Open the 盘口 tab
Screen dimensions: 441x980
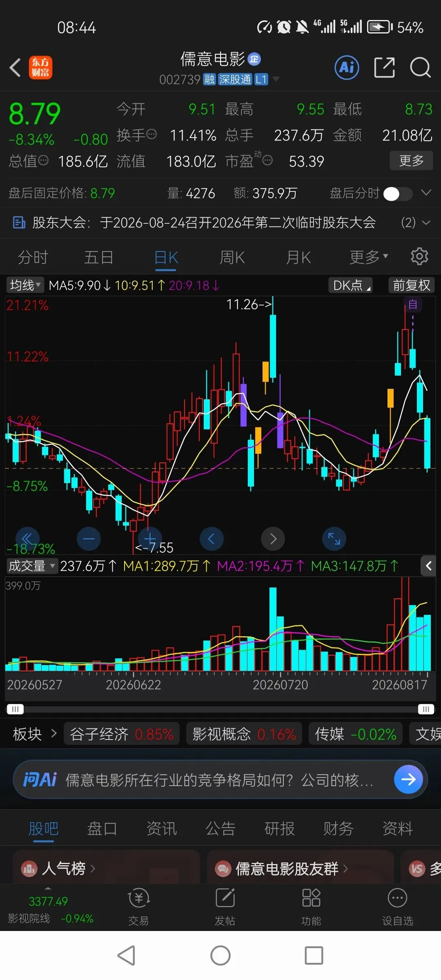pyautogui.click(x=102, y=829)
